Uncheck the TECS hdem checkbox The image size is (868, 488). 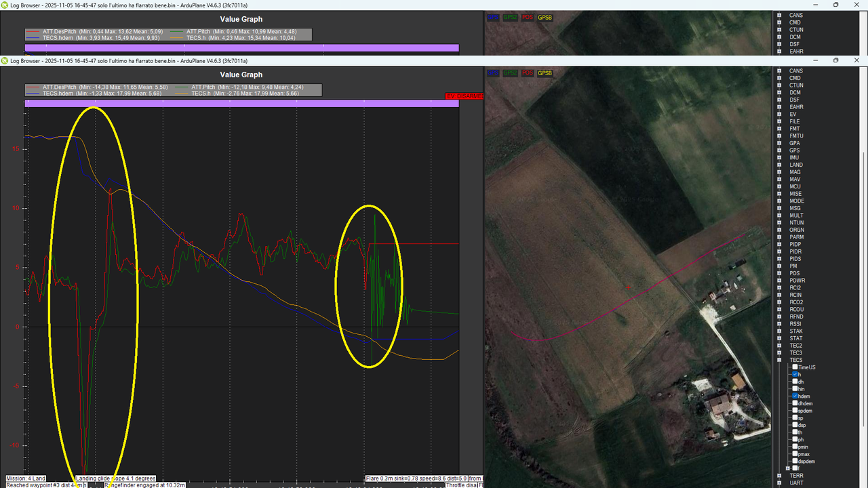click(x=795, y=396)
